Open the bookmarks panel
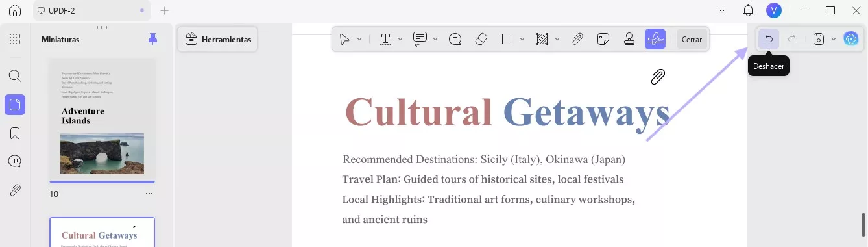868x247 pixels. point(15,133)
